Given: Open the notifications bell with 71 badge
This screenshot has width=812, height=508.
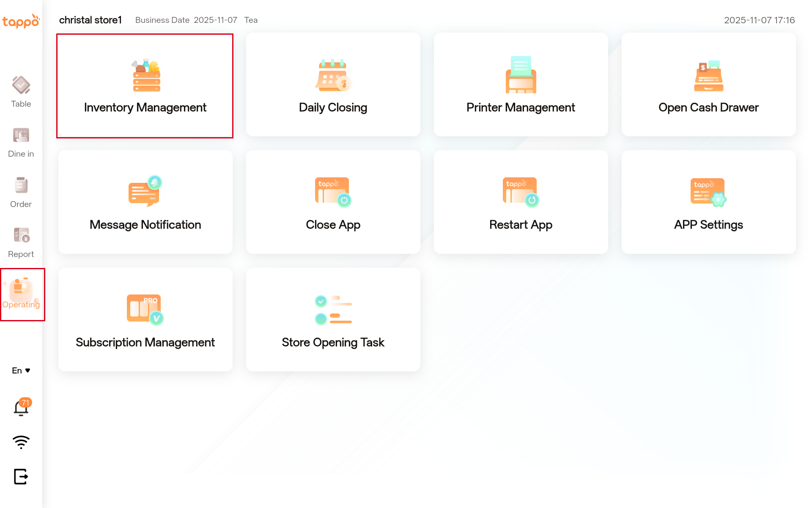Looking at the screenshot, I should [21, 408].
